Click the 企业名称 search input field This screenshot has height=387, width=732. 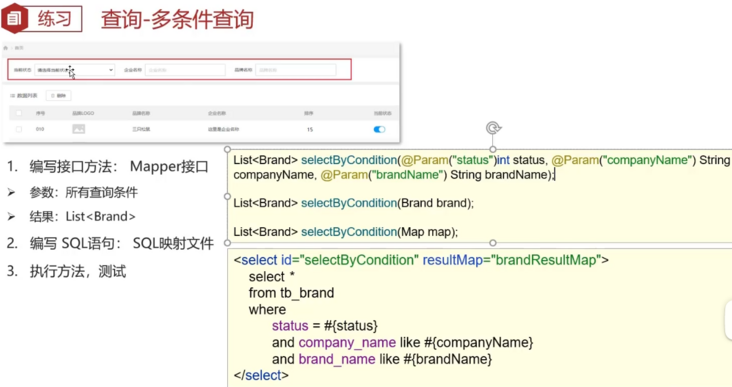[x=185, y=70]
